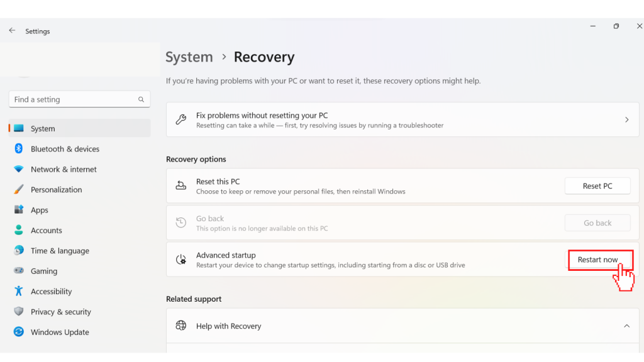Click the Advanced startup power gear icon
Image resolution: width=644 pixels, height=362 pixels.
(180, 260)
